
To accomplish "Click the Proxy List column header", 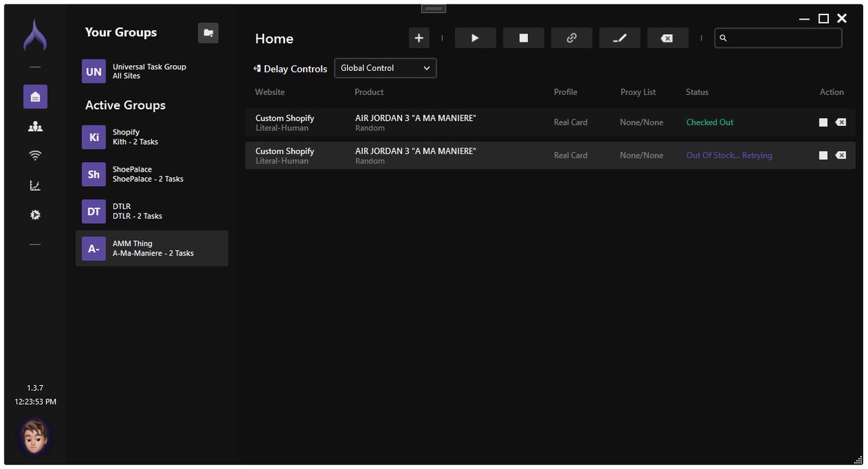I will [638, 92].
